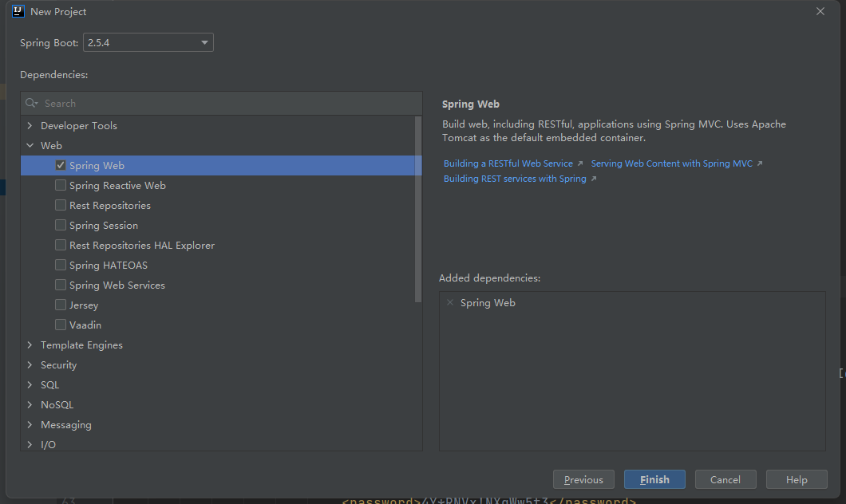Screen dimensions: 846x504
Task: Select the Jersey row label
Action: click(x=84, y=305)
